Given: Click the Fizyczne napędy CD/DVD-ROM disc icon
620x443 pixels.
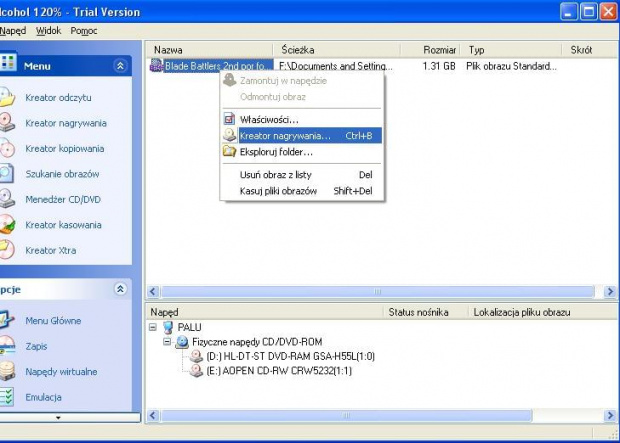Looking at the screenshot, I should point(182,342).
